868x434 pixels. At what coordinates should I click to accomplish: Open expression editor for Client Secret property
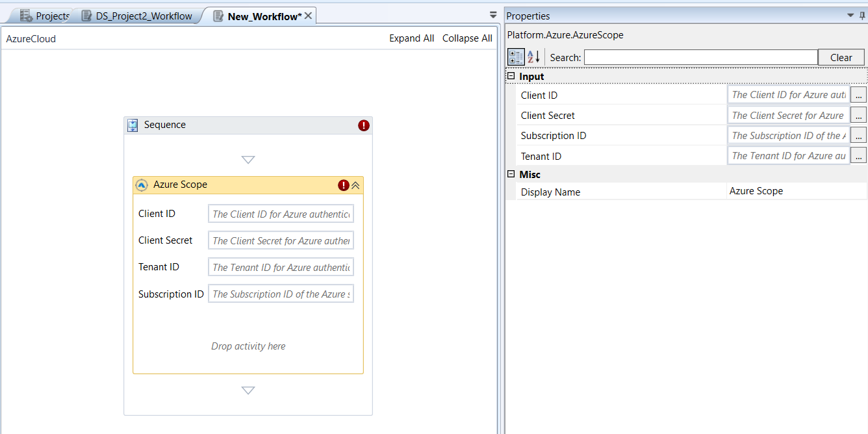point(859,115)
